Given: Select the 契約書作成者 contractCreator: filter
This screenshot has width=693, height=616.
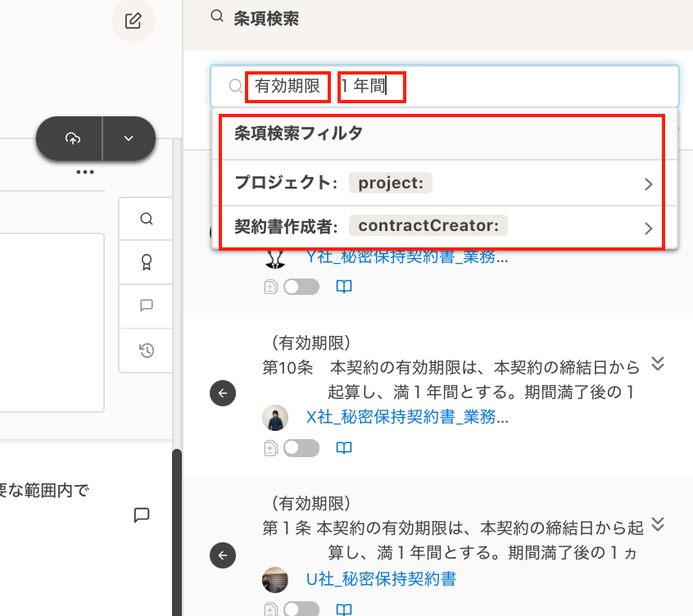Looking at the screenshot, I should pos(443,227).
